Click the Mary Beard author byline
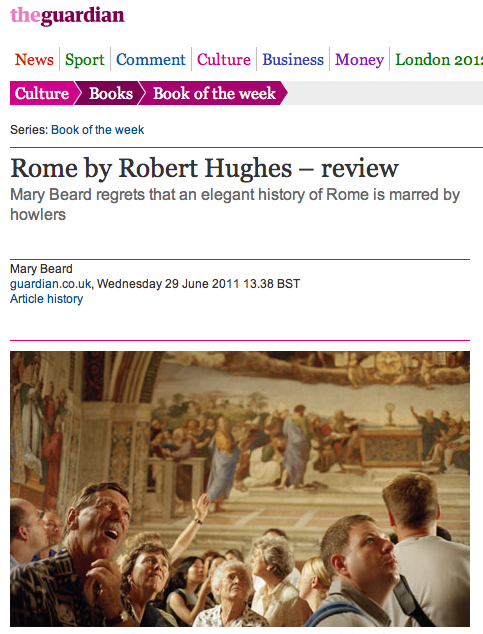Image resolution: width=483 pixels, height=634 pixels. 41,269
